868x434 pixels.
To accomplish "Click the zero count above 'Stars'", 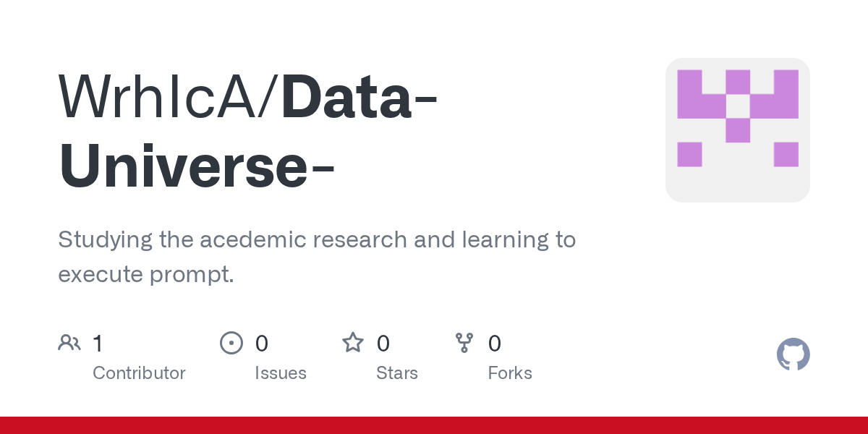I will click(383, 343).
